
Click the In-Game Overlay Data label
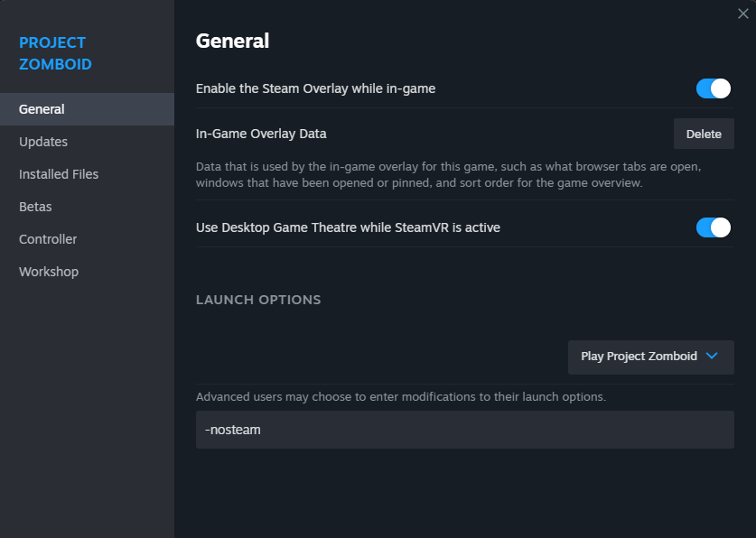coord(261,134)
